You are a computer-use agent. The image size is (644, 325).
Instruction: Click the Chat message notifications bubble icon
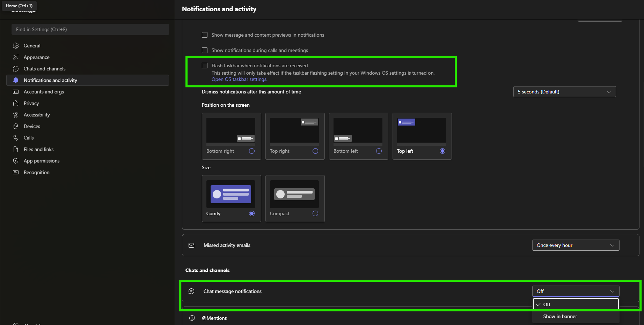pyautogui.click(x=191, y=291)
